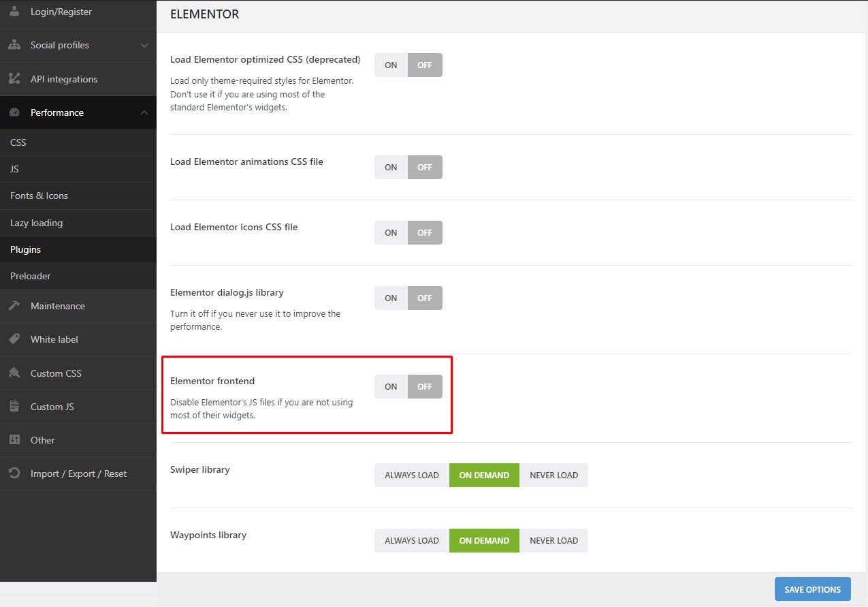Viewport: 868px width, 607px height.
Task: Open the Other settings section
Action: (x=78, y=440)
